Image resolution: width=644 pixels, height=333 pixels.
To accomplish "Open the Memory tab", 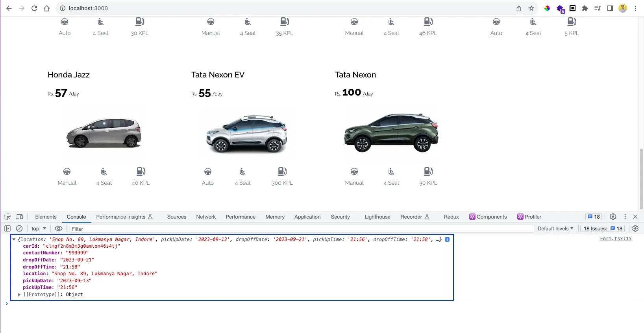I will pos(275,217).
